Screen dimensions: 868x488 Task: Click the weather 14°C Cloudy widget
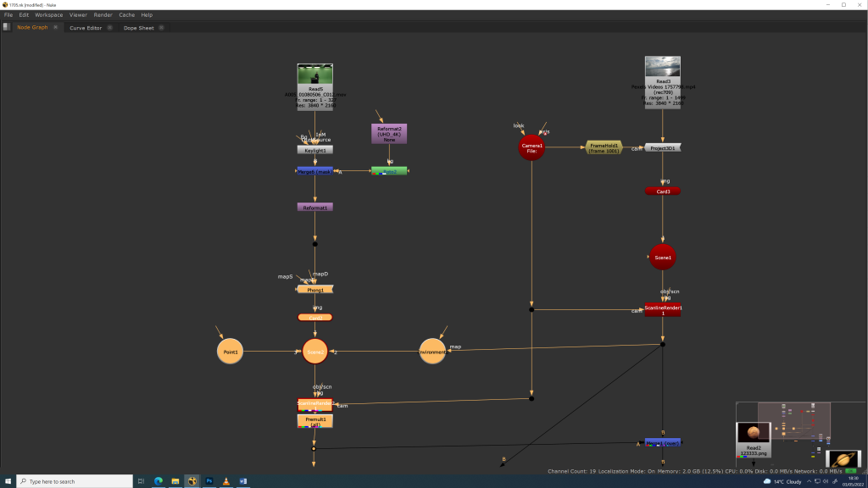(x=782, y=481)
